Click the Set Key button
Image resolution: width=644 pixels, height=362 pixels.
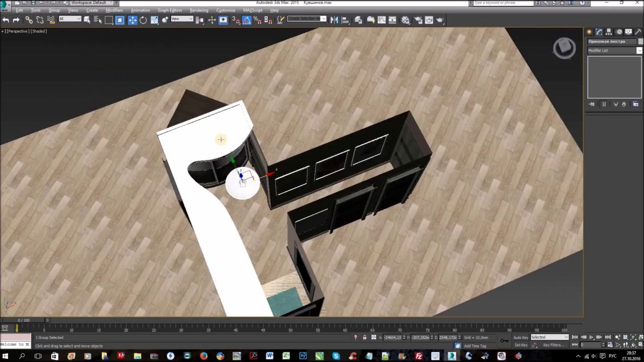521,345
